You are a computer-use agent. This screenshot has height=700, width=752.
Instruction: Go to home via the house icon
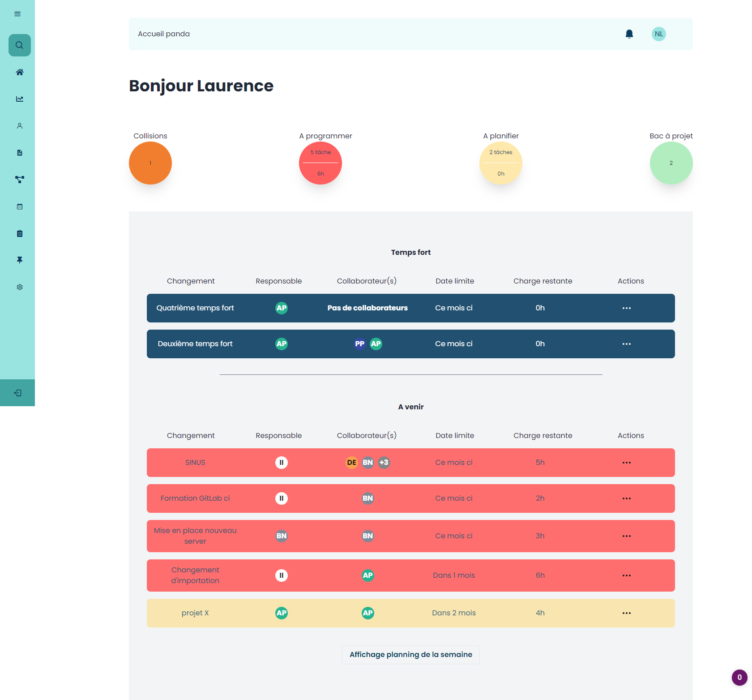(x=19, y=72)
